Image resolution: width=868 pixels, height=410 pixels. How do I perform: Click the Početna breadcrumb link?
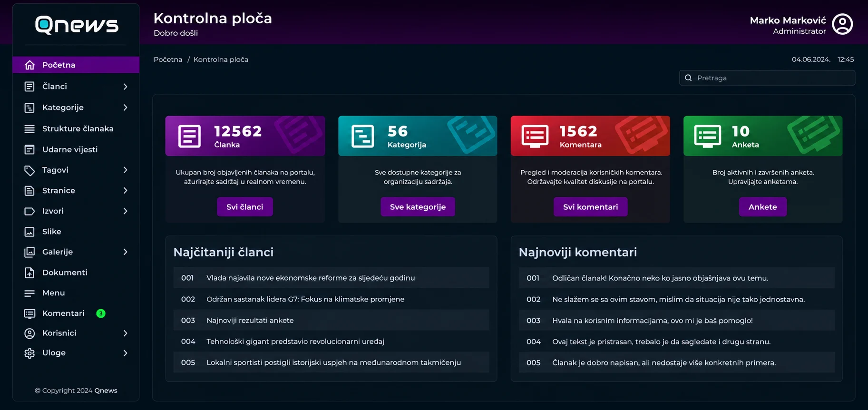pos(168,59)
